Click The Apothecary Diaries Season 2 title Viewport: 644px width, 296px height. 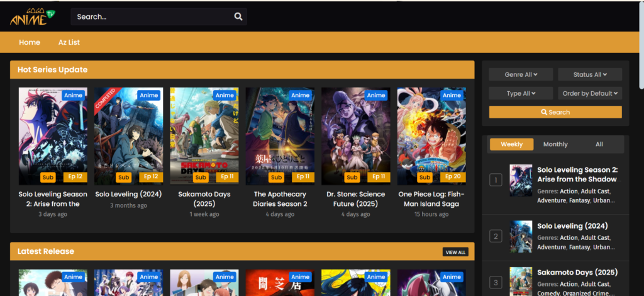click(x=280, y=199)
